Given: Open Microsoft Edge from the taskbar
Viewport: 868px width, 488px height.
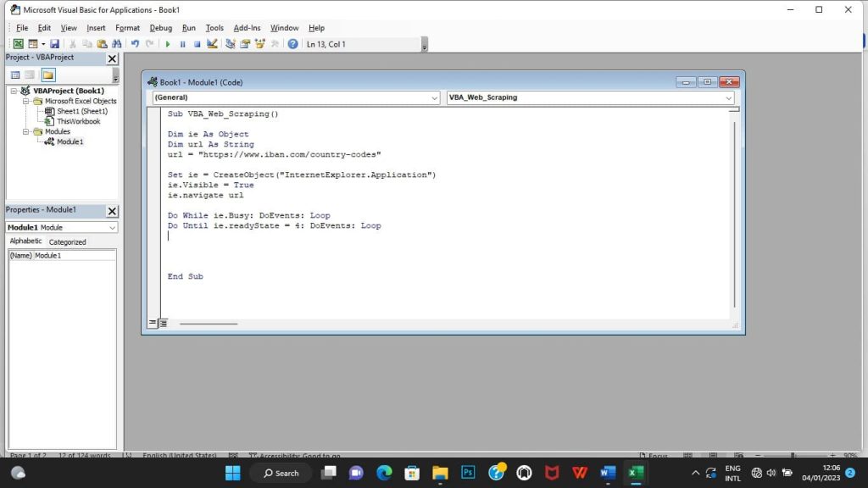Looking at the screenshot, I should pos(384,473).
